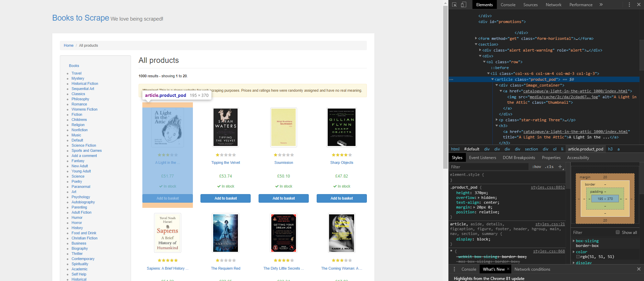Select the DOM Breakpoints tab
The image size is (644, 281).
point(519,158)
